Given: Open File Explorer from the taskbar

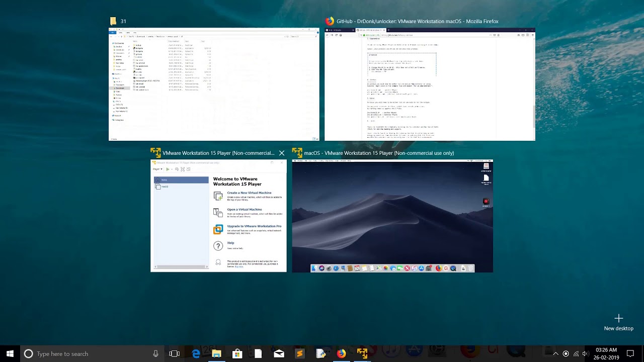Looking at the screenshot, I should pos(216,353).
